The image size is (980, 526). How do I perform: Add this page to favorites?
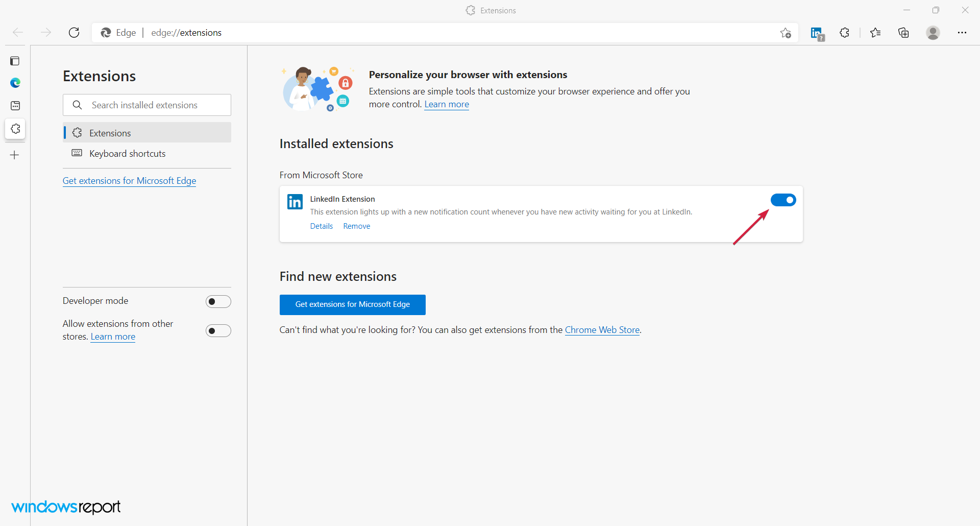click(786, 33)
